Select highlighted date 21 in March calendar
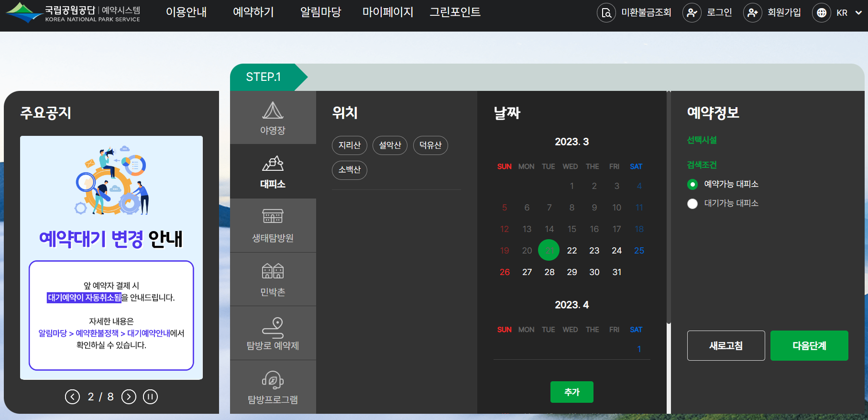868x420 pixels. coord(549,250)
